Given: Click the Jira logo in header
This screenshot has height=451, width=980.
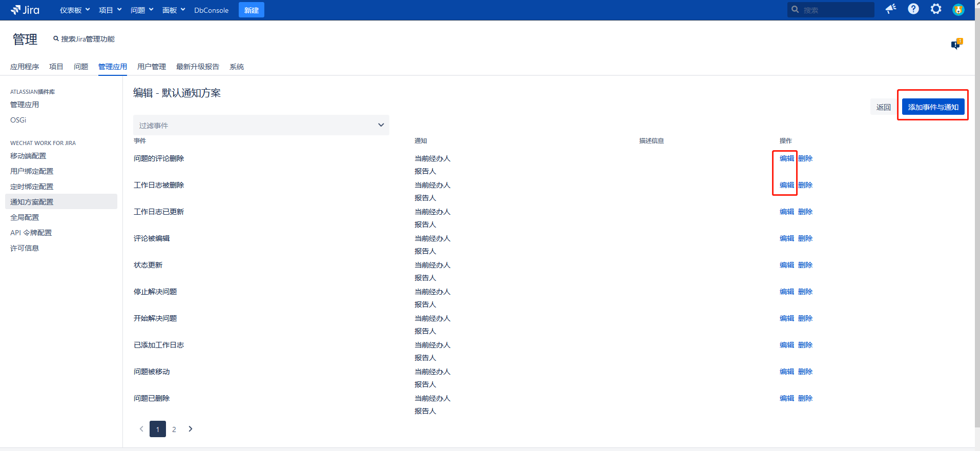Looking at the screenshot, I should point(25,10).
